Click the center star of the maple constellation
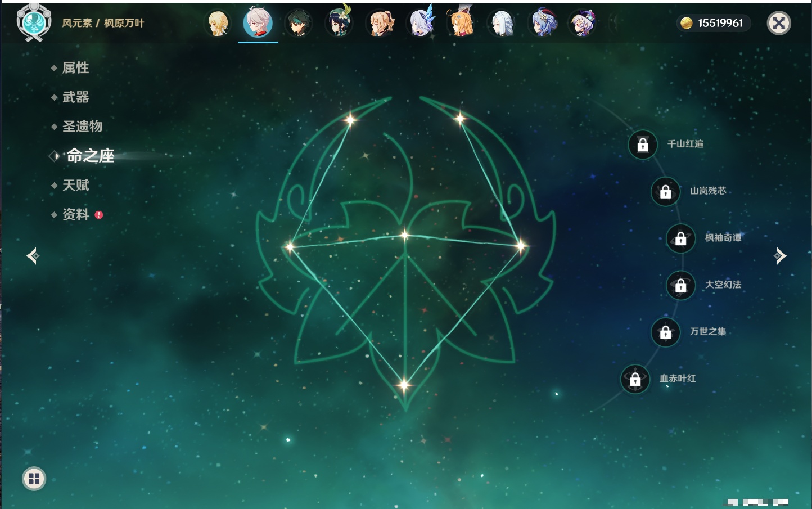Screen dimensions: 812x509 (405, 235)
